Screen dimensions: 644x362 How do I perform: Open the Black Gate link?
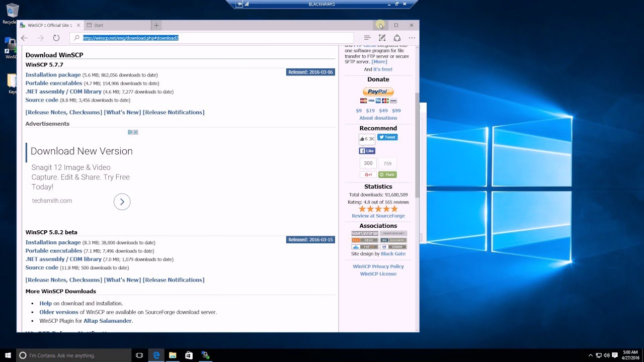point(393,254)
